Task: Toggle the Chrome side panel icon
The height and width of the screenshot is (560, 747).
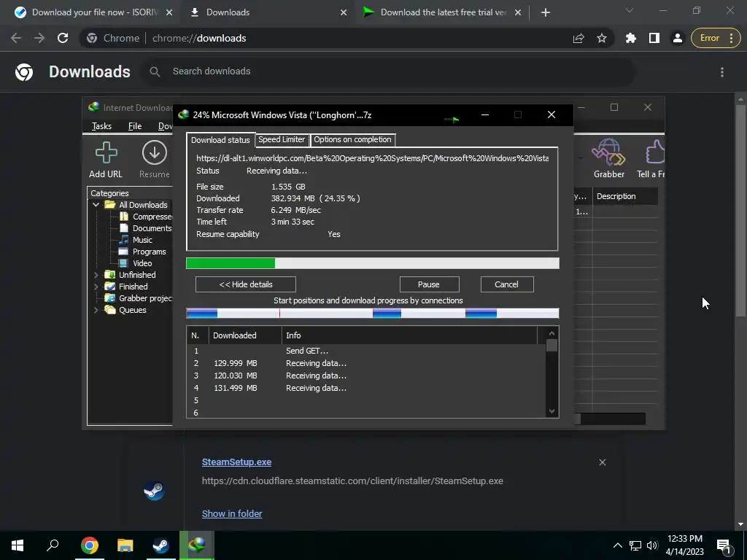Action: pos(654,38)
